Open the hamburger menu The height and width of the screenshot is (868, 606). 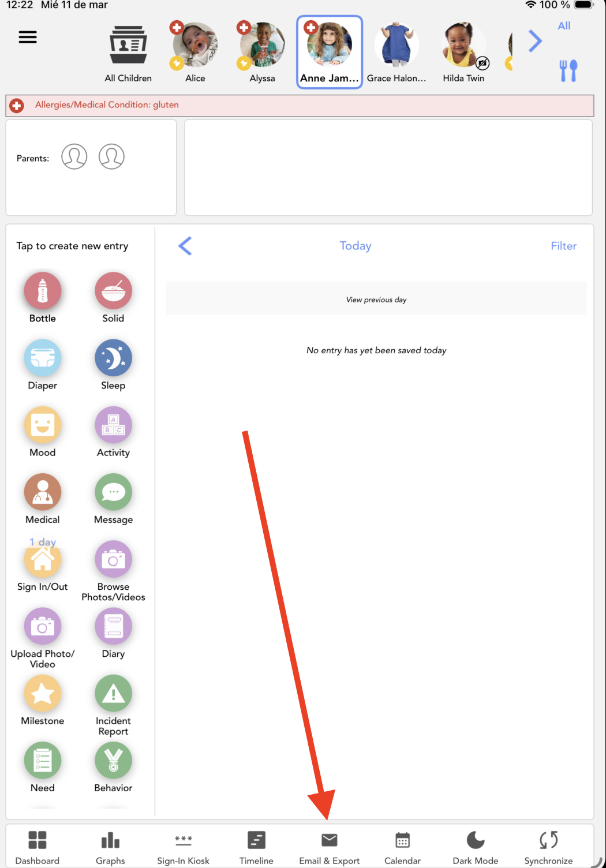pos(28,37)
